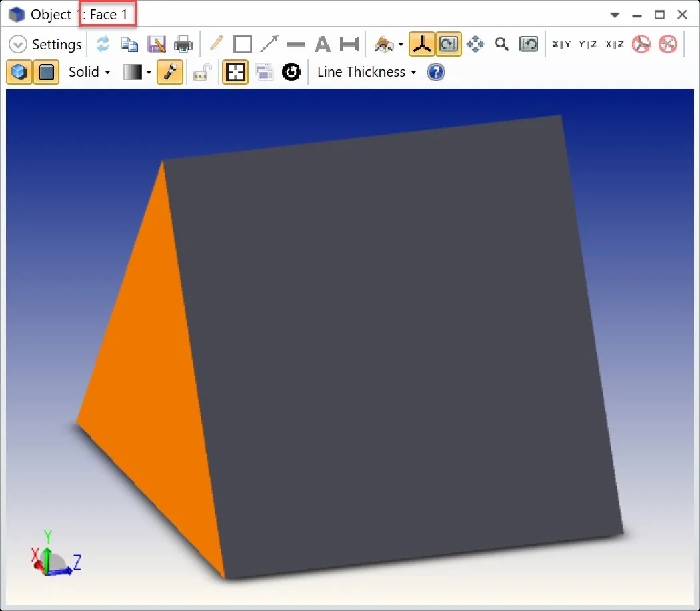Click the refresh arrows icon
The width and height of the screenshot is (700, 611).
click(x=103, y=45)
